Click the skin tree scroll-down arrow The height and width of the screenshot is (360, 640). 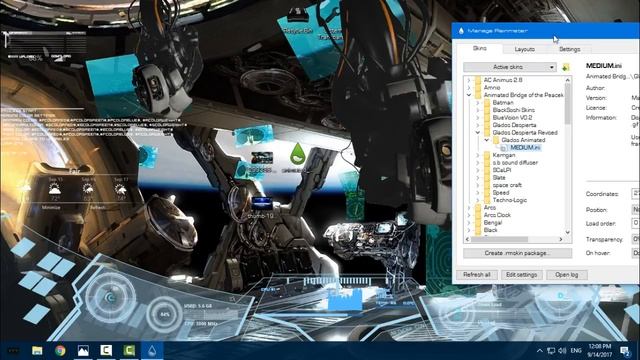pos(567,232)
